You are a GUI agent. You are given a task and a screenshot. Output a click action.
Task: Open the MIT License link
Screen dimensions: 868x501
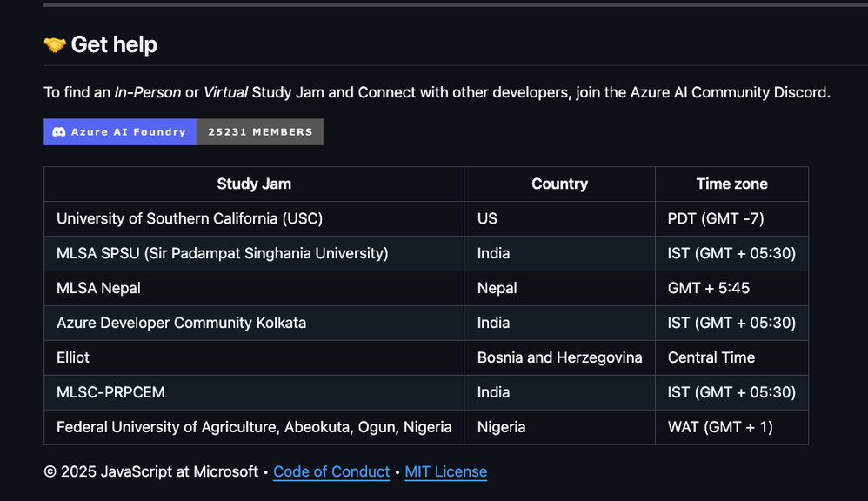pos(445,471)
